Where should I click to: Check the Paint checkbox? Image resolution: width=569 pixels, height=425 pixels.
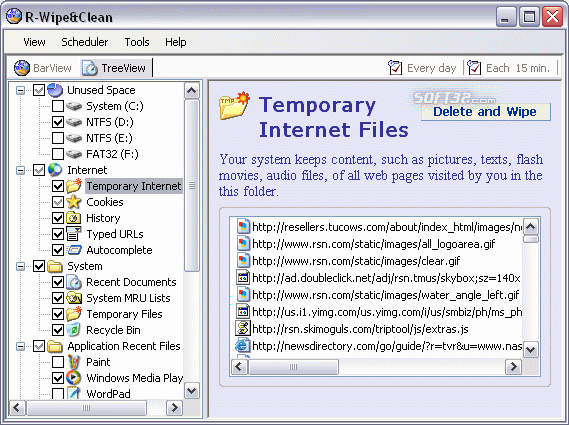click(58, 362)
